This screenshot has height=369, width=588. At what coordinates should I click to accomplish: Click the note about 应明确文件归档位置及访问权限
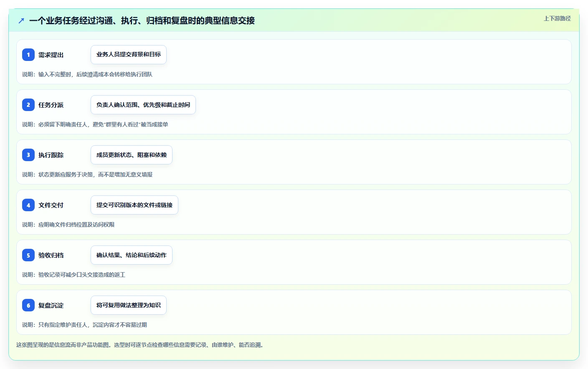click(x=68, y=225)
